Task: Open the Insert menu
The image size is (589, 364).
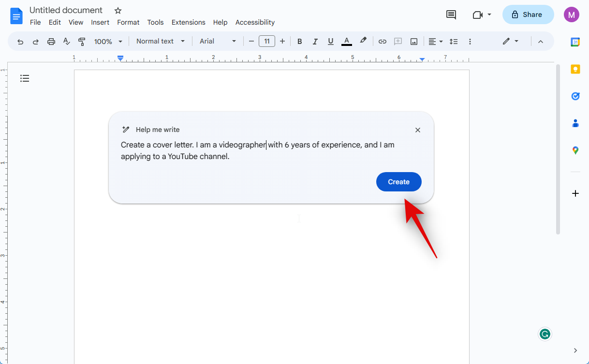Action: click(x=100, y=22)
